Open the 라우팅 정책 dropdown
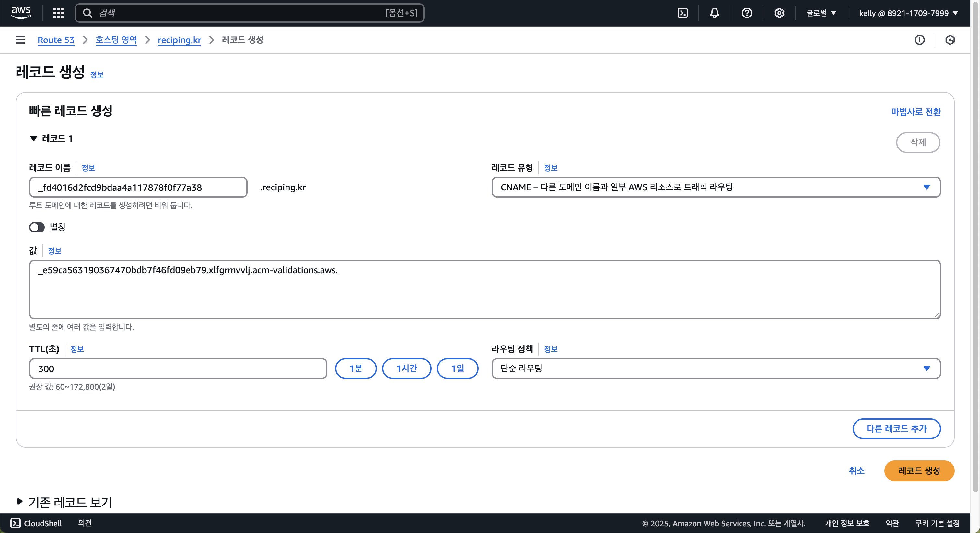 pyautogui.click(x=716, y=369)
